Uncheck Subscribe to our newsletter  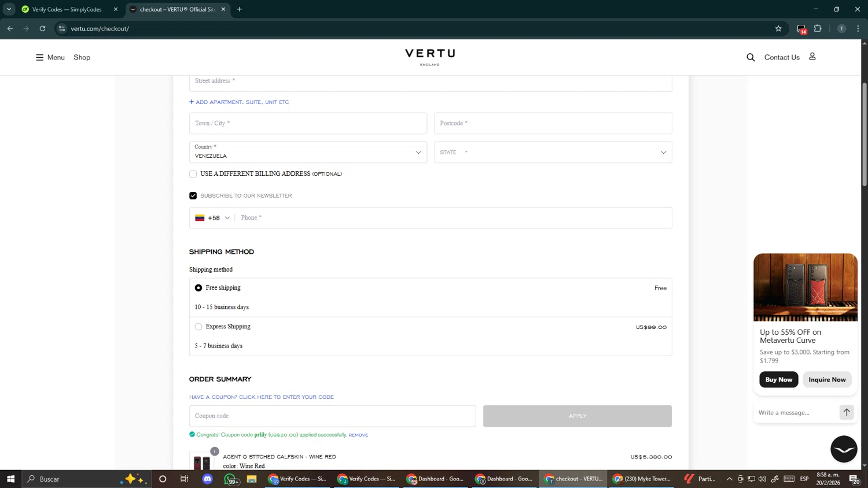tap(193, 195)
